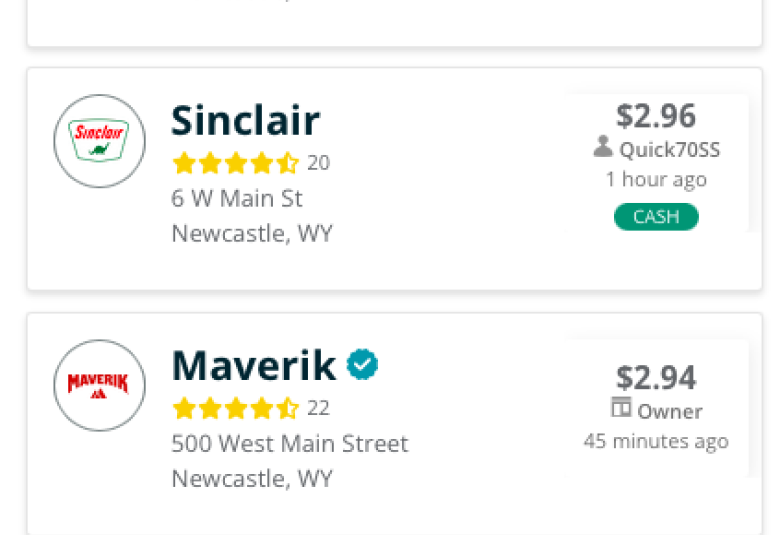Click Maverik's 22 reviews count

[318, 408]
